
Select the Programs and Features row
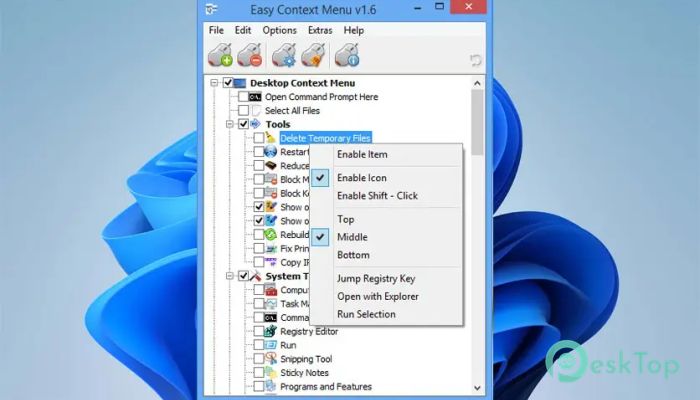point(326,387)
